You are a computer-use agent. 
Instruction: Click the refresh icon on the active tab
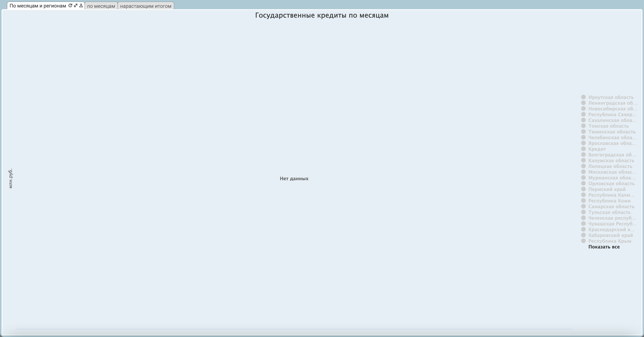click(70, 6)
